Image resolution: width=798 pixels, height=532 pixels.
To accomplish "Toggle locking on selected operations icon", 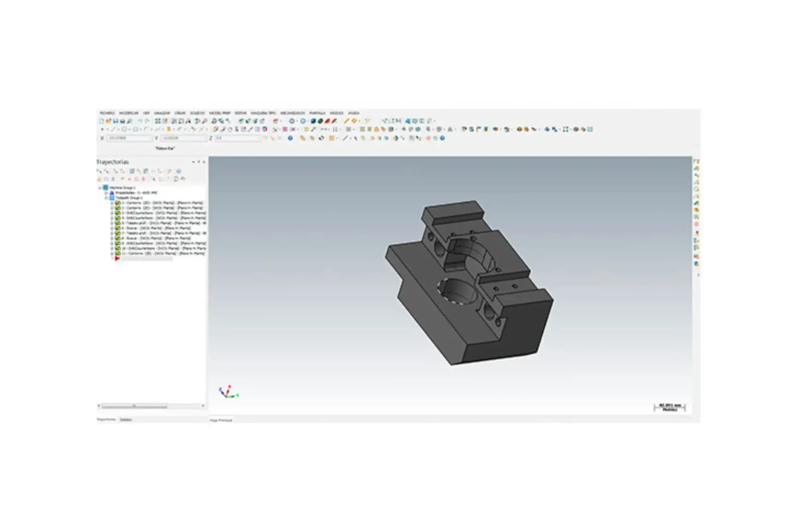I will 99,179.
